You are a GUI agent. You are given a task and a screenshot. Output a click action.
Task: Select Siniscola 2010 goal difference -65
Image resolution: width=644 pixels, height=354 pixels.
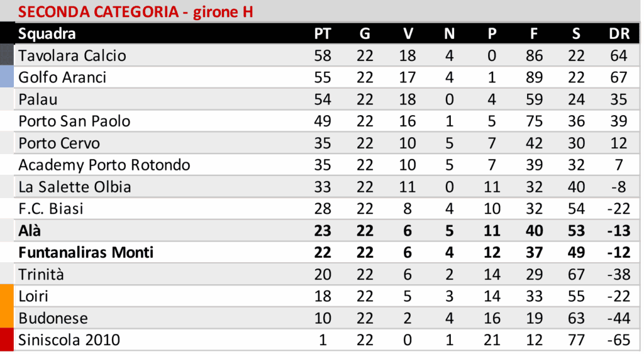pos(618,340)
